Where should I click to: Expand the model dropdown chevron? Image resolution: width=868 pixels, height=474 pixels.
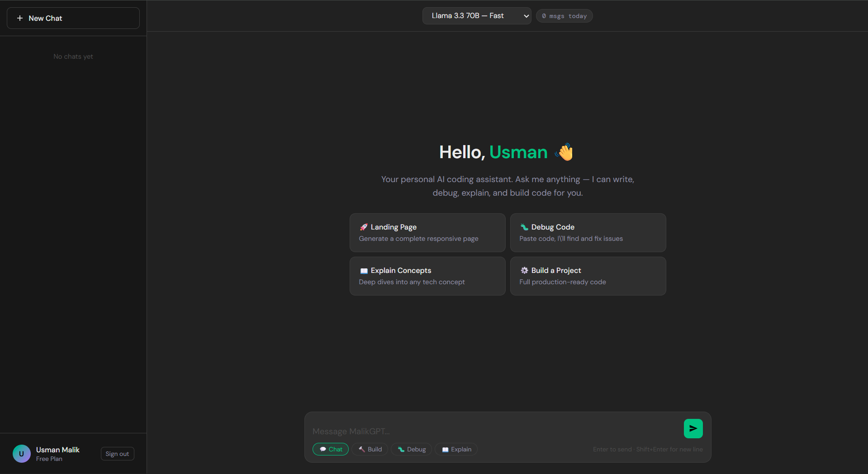526,15
